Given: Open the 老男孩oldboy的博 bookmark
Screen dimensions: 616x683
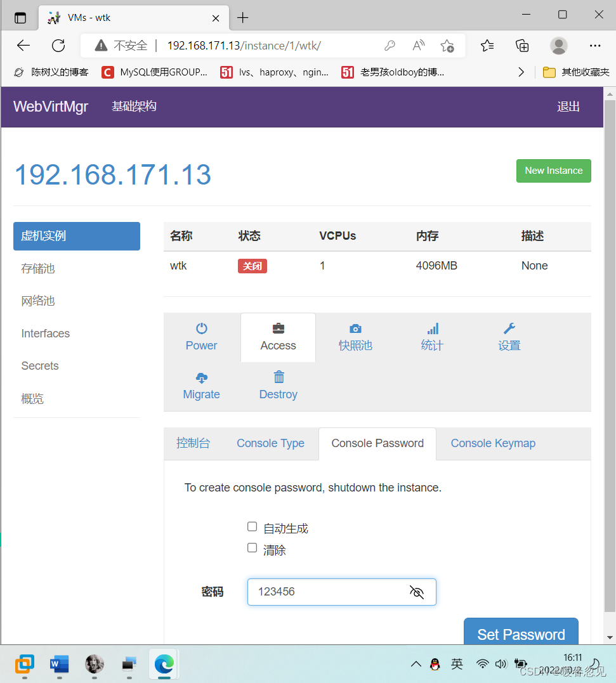Looking at the screenshot, I should click(x=393, y=72).
